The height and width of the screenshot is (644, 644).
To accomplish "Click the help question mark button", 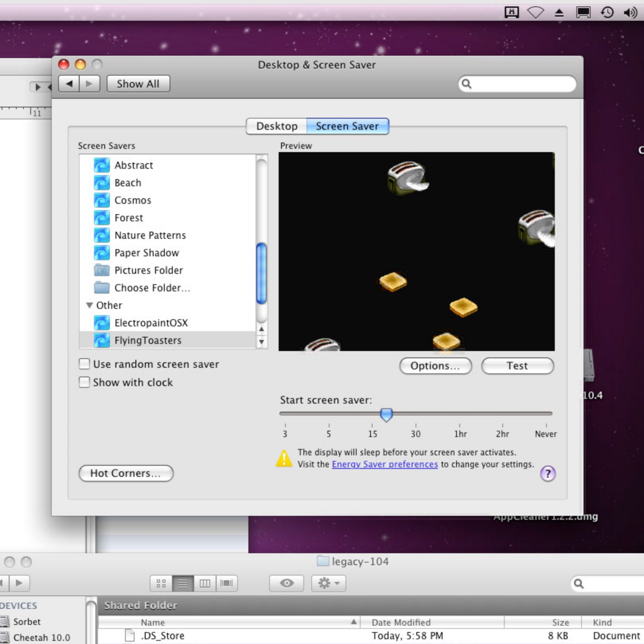I will [547, 473].
